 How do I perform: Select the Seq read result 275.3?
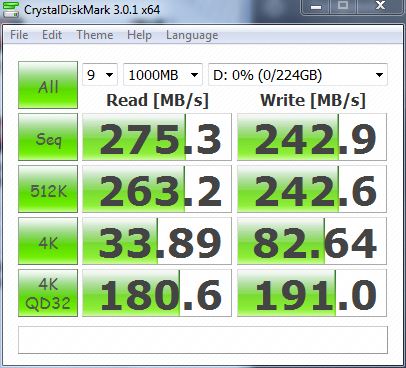click(157, 137)
